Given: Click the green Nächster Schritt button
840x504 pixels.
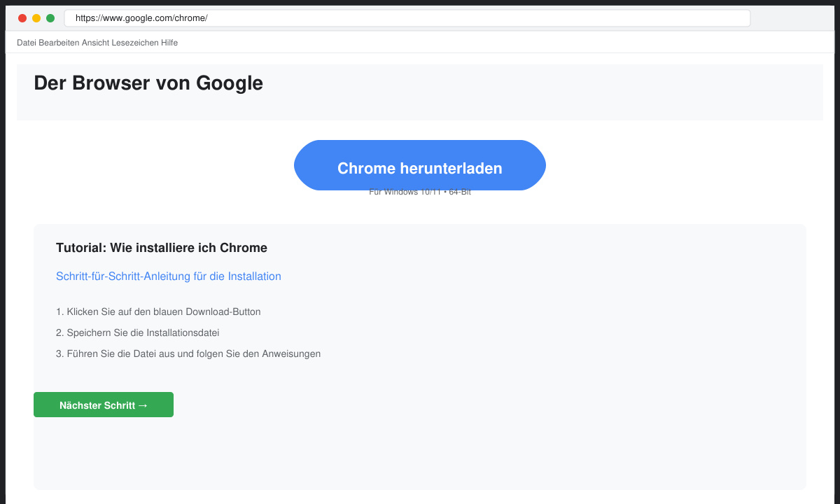Looking at the screenshot, I should coord(104,405).
